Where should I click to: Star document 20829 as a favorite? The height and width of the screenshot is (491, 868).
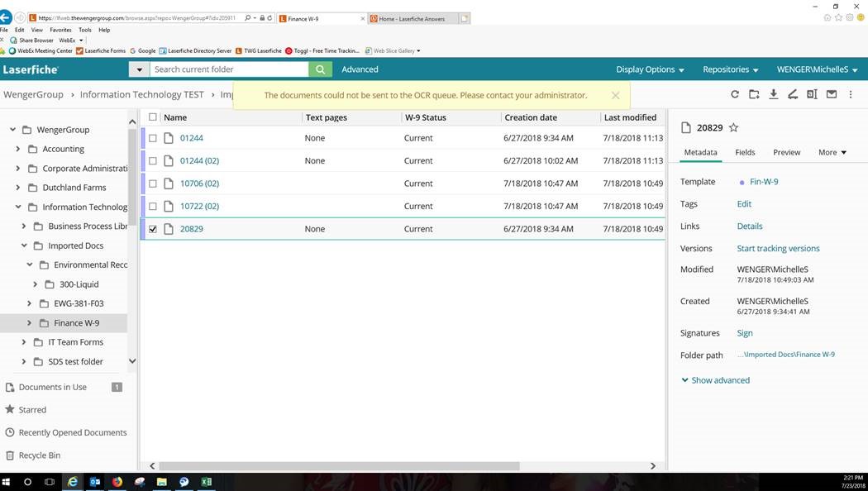point(733,128)
